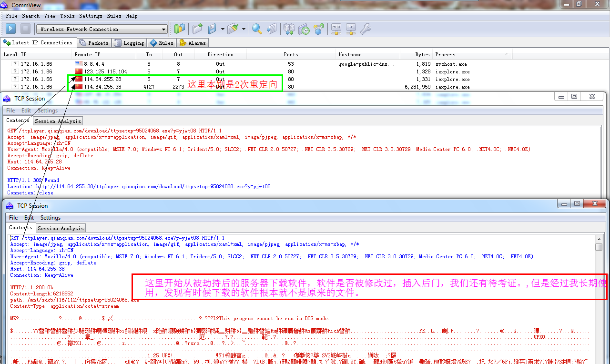Open the scheduler clock toolbar icon
The image size is (610, 364).
tap(304, 29)
